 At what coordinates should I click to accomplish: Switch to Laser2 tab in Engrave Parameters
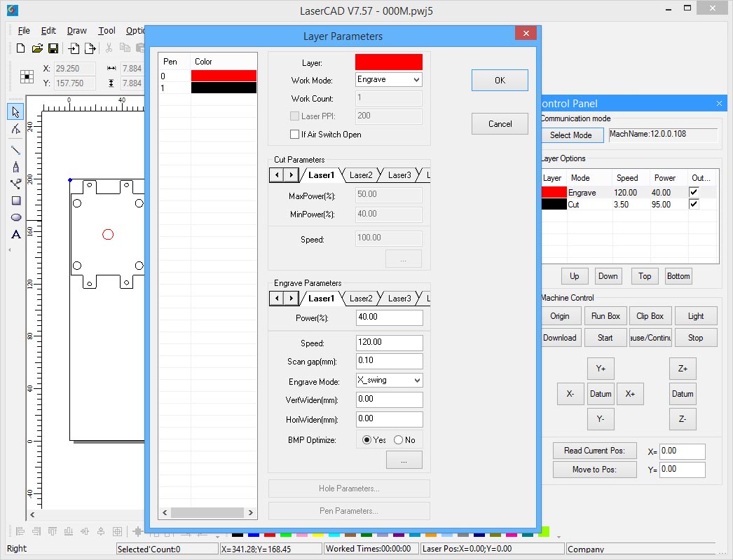coord(361,299)
